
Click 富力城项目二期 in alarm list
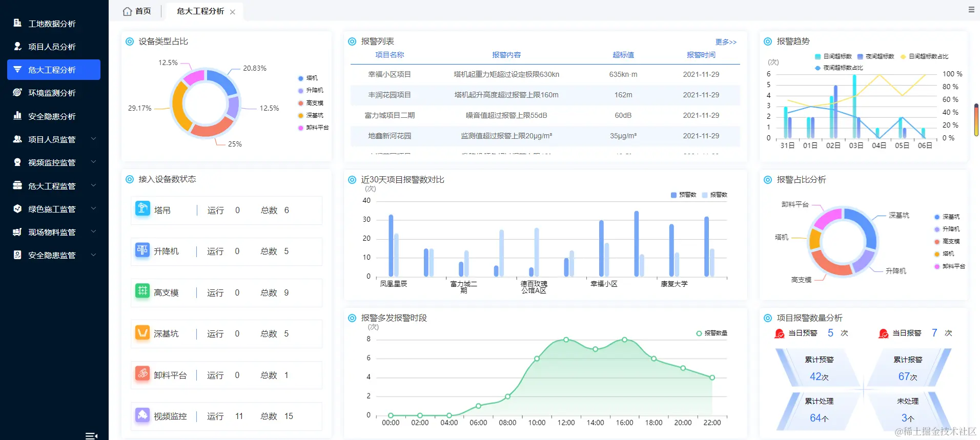click(x=390, y=115)
